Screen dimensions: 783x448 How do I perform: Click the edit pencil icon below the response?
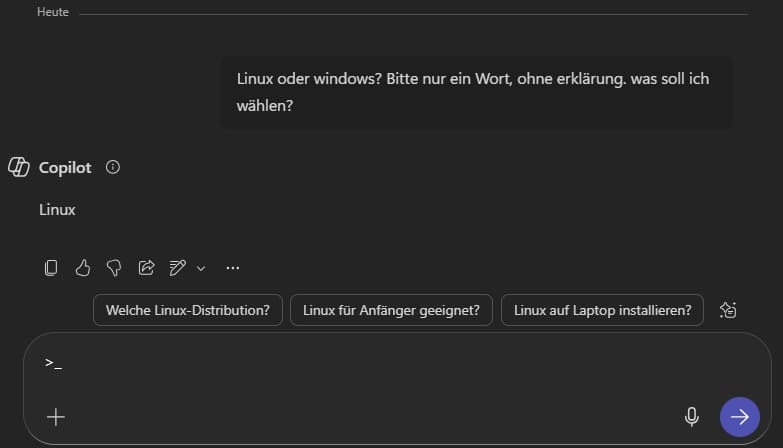coord(178,267)
